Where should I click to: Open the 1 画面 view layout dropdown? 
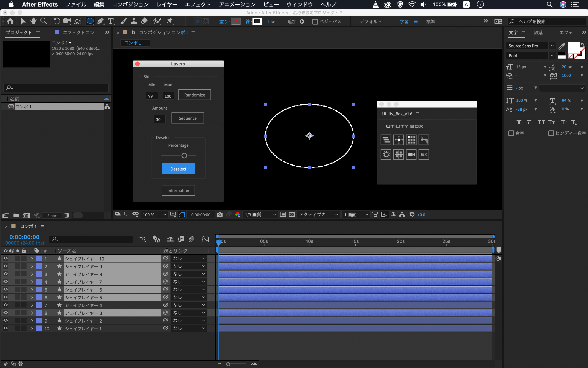(356, 215)
